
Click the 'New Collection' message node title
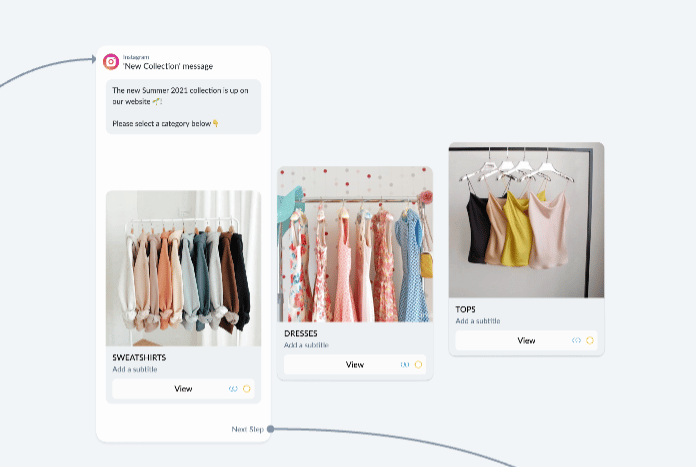click(x=168, y=66)
